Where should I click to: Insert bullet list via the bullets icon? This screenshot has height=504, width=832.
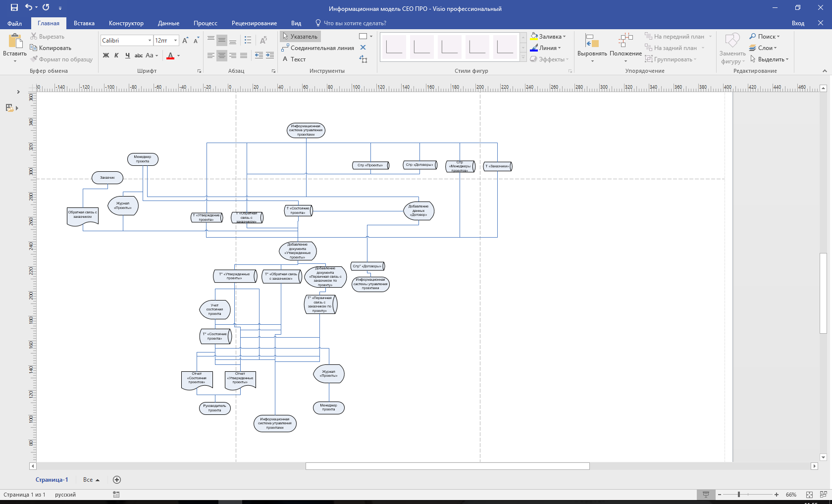[248, 40]
